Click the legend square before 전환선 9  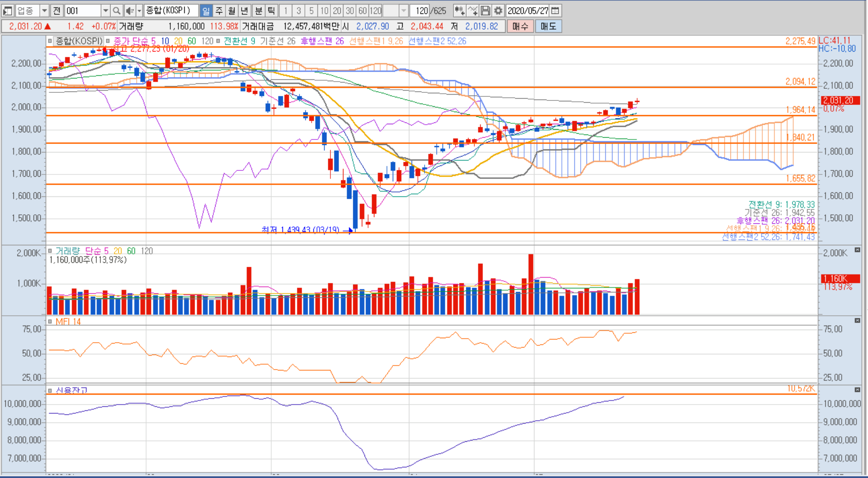coord(218,41)
